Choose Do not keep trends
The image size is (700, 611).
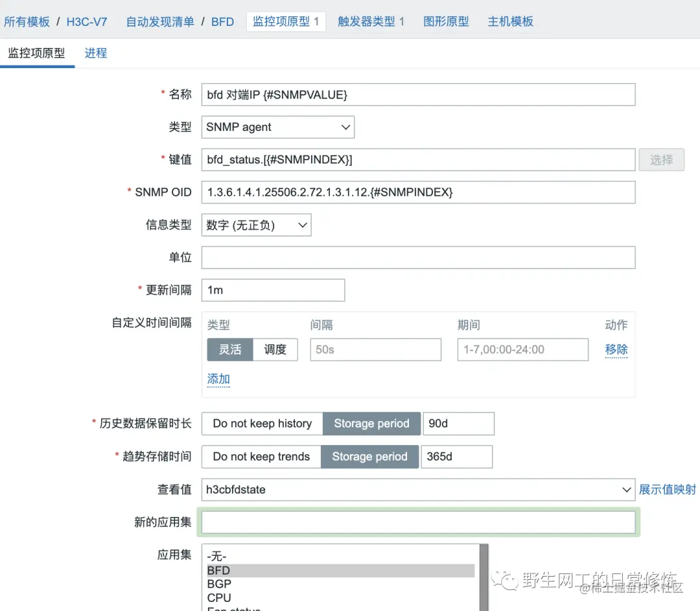261,457
